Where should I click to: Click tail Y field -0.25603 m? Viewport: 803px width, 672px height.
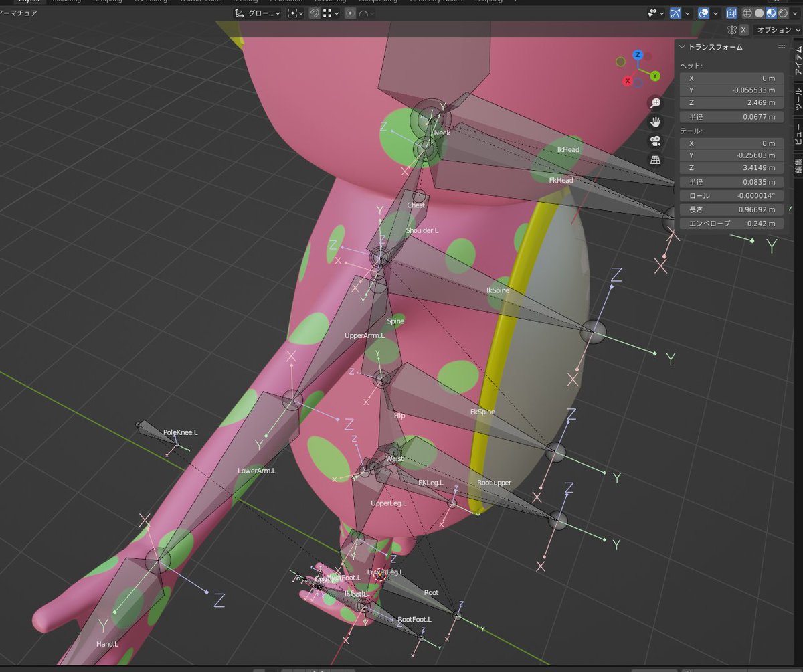click(731, 155)
